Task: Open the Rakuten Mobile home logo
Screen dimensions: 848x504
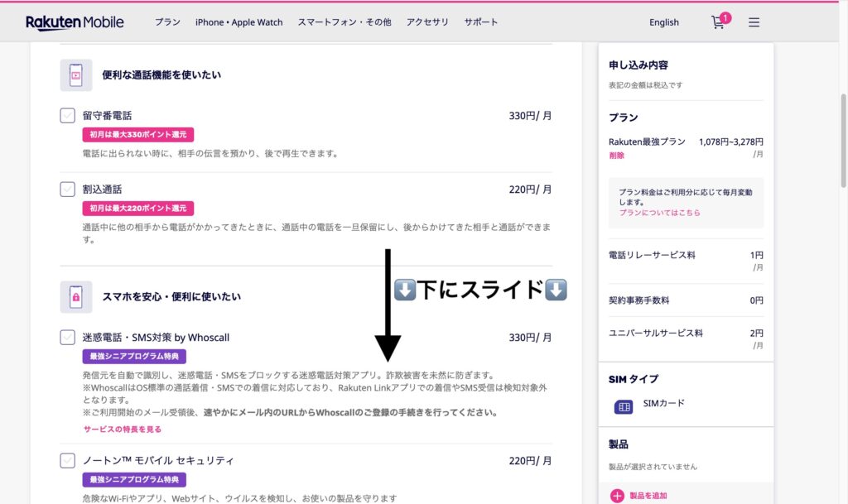Action: [x=75, y=22]
